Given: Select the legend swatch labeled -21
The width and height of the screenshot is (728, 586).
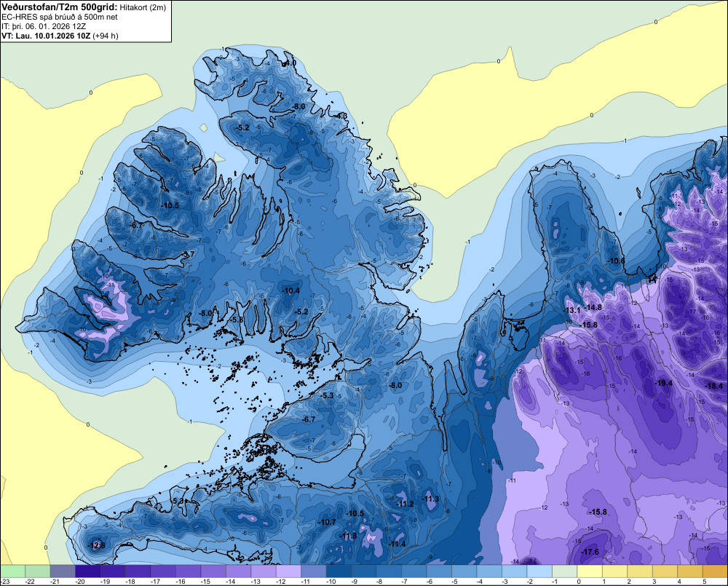Looking at the screenshot, I should [x=63, y=571].
